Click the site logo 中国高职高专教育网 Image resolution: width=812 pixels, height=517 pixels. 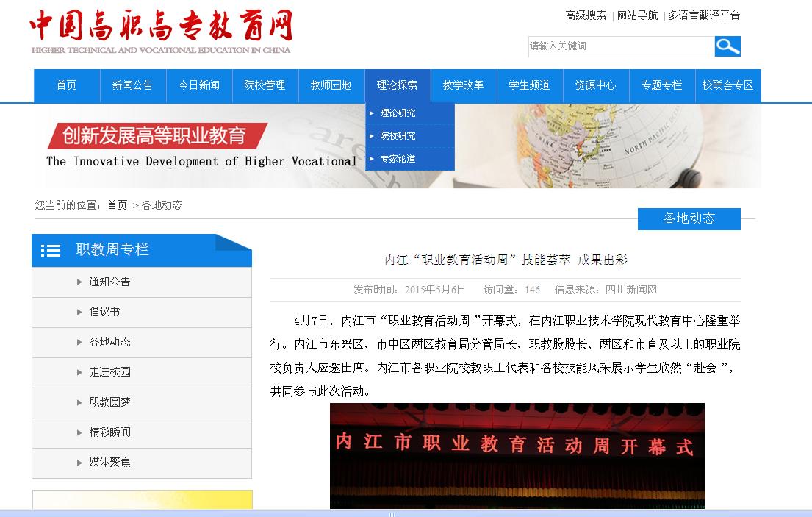(161, 26)
